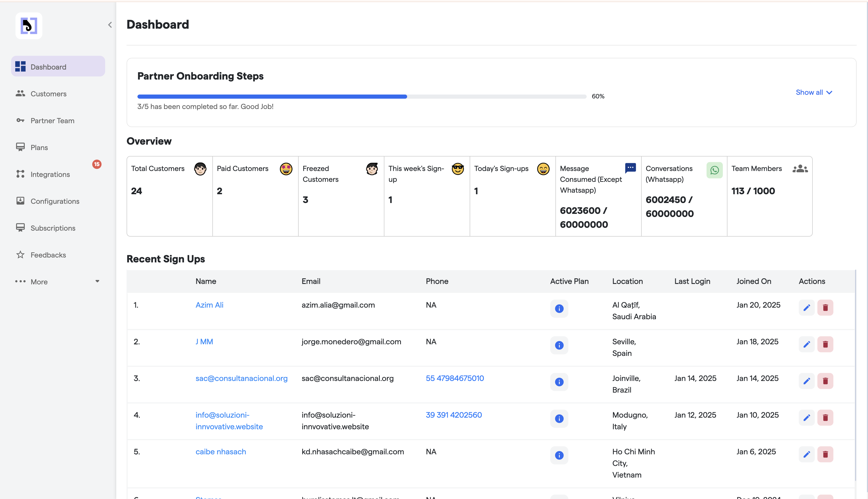
Task: Click the app logo in sidebar
Action: coord(29,26)
